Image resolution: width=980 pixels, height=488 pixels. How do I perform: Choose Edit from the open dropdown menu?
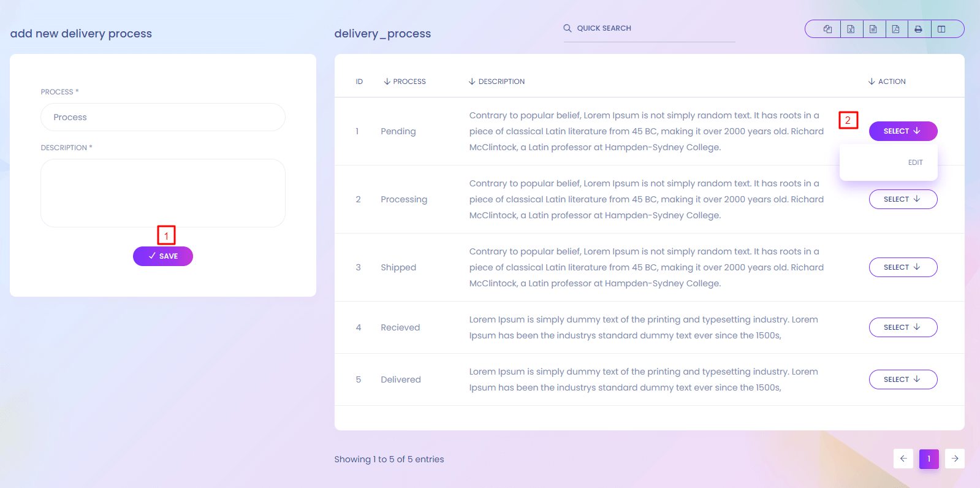915,162
